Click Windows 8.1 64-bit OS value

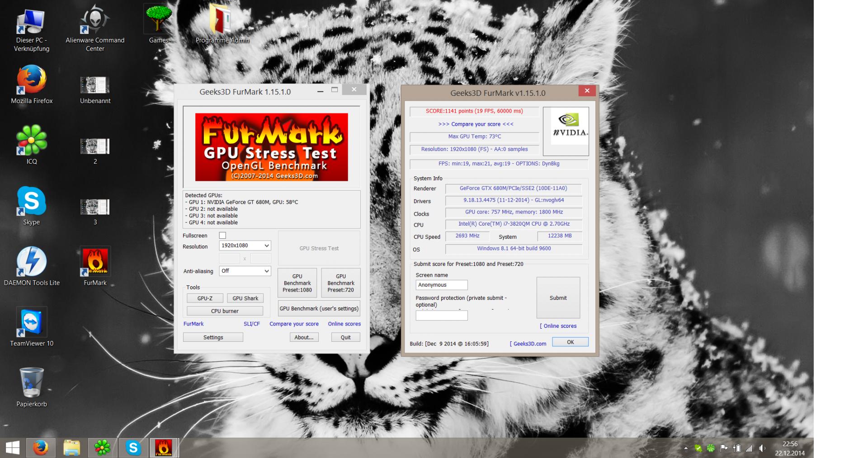(514, 249)
